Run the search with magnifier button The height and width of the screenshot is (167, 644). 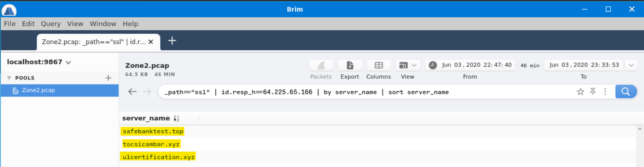coord(626,92)
